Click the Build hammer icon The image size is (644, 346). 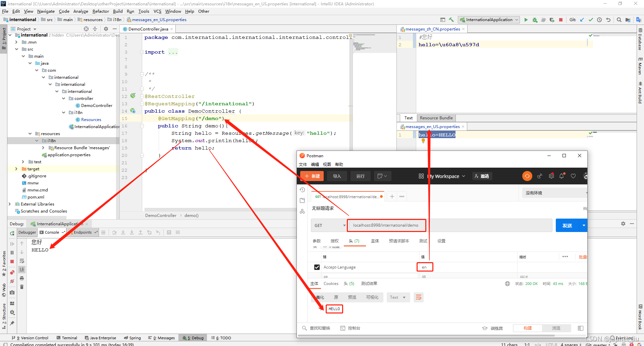coord(451,20)
